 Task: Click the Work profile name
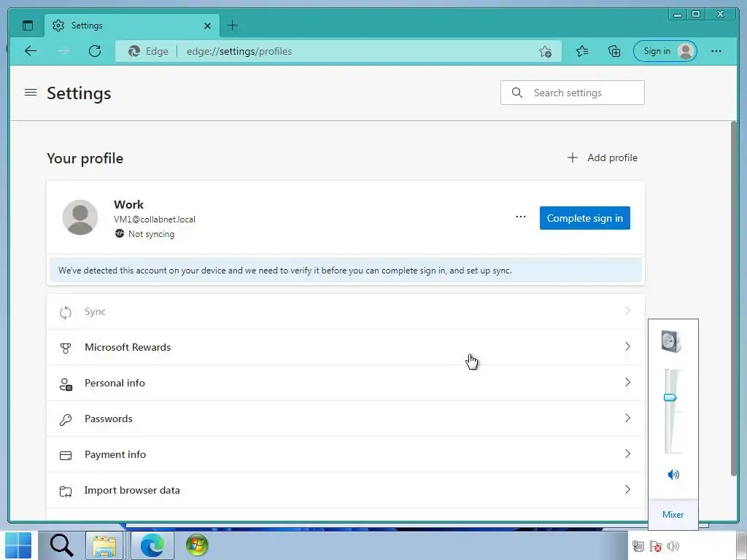(x=128, y=204)
